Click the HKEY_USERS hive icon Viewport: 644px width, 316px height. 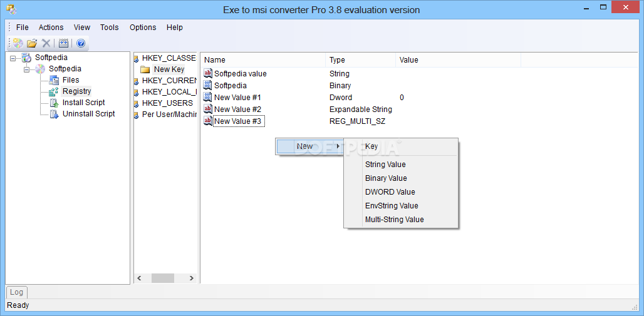pyautogui.click(x=136, y=103)
